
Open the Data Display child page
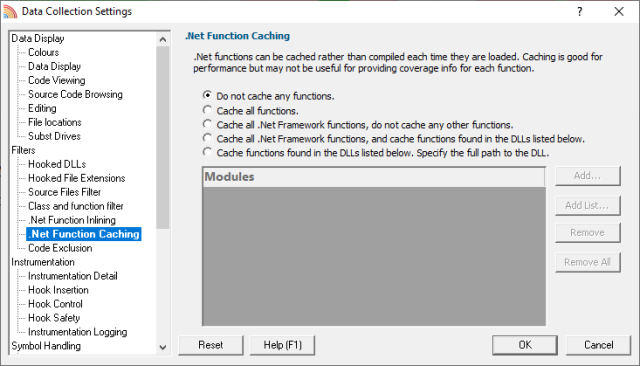pos(54,67)
